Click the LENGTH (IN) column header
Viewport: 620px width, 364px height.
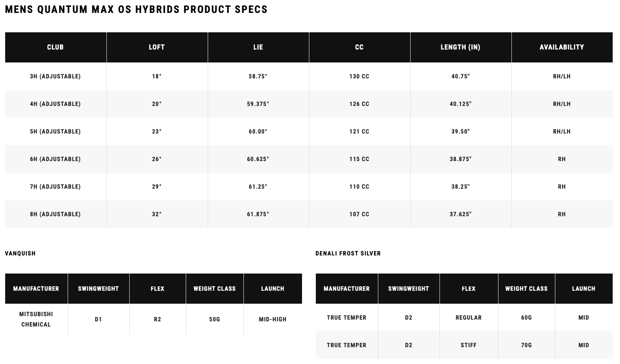point(461,47)
